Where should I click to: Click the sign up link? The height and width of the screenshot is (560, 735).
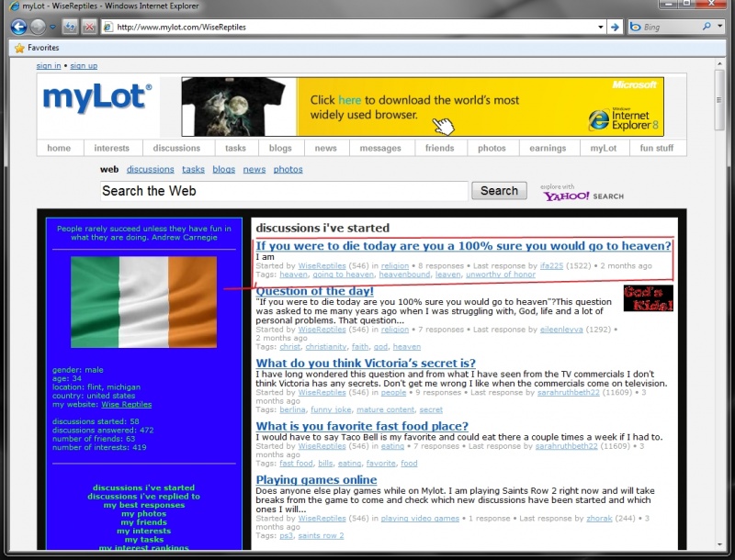(x=84, y=65)
